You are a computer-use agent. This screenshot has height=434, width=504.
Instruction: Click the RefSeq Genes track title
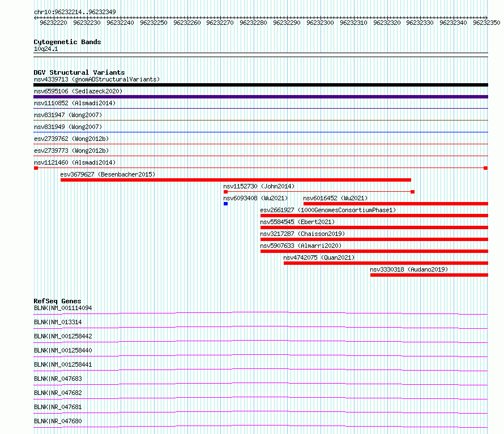click(57, 301)
